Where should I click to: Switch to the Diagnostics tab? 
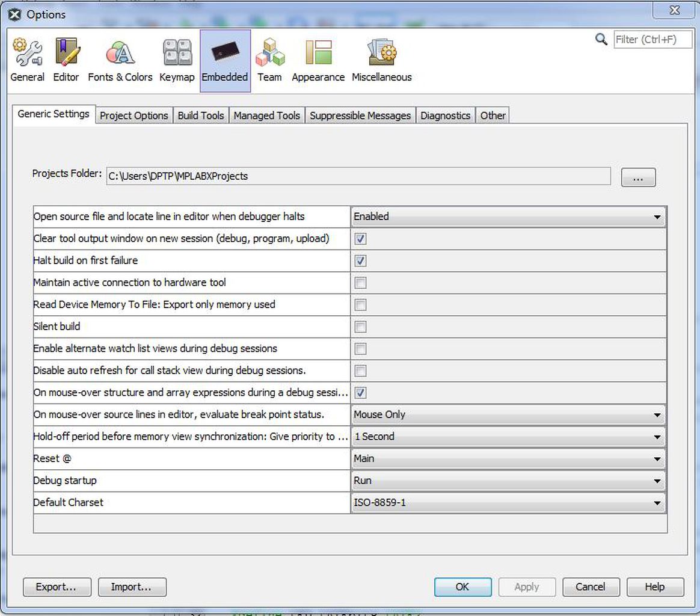pyautogui.click(x=445, y=115)
